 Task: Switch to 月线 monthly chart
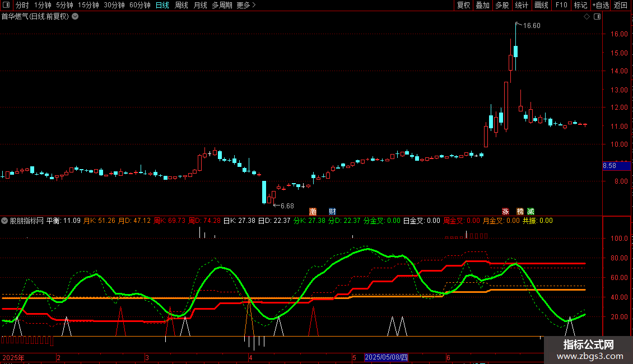pos(200,5)
